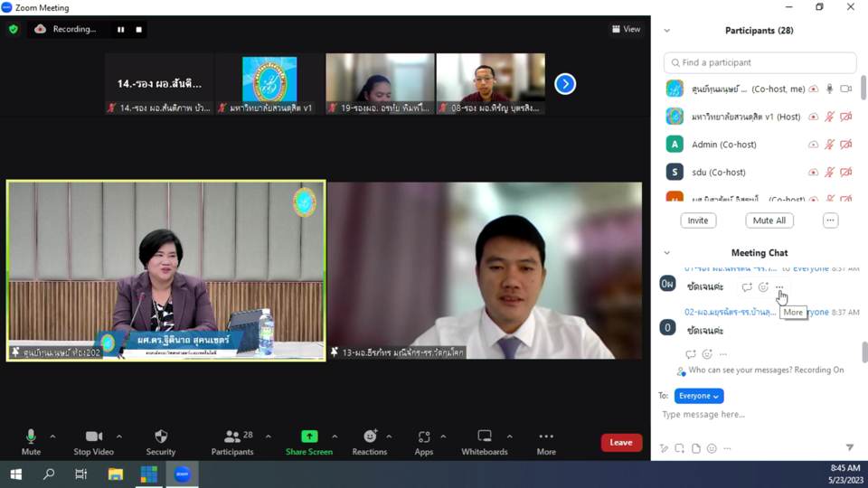
Task: Open File Explorer from taskbar
Action: coord(115,474)
